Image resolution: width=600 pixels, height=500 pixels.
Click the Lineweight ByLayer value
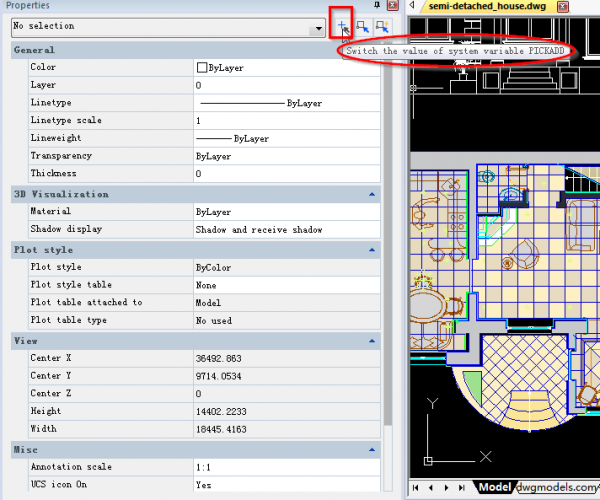(x=287, y=138)
